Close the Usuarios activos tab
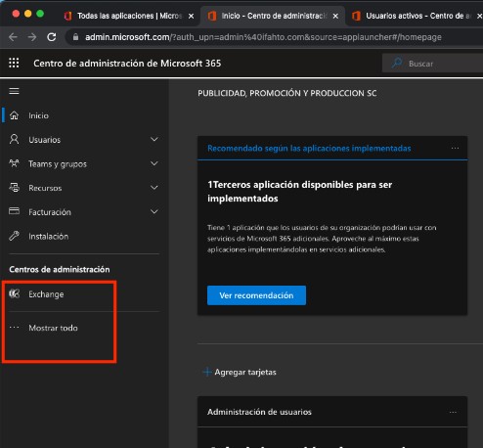This screenshot has width=483, height=448. (479, 16)
